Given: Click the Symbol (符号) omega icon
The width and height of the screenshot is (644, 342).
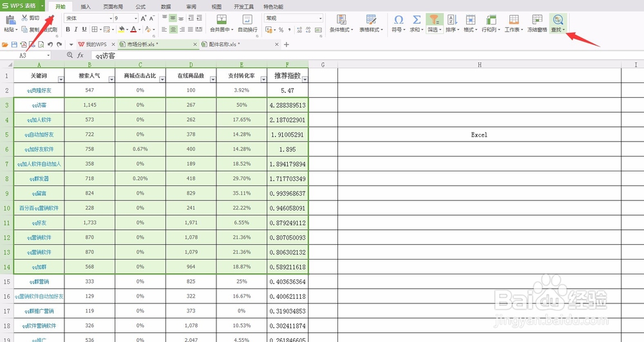Looking at the screenshot, I should click(x=399, y=19).
